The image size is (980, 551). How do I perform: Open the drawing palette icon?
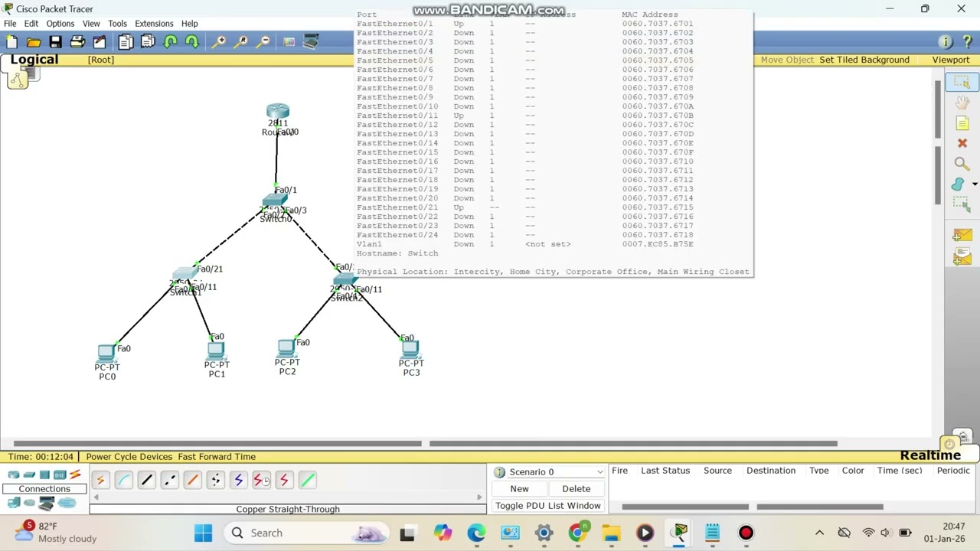289,41
